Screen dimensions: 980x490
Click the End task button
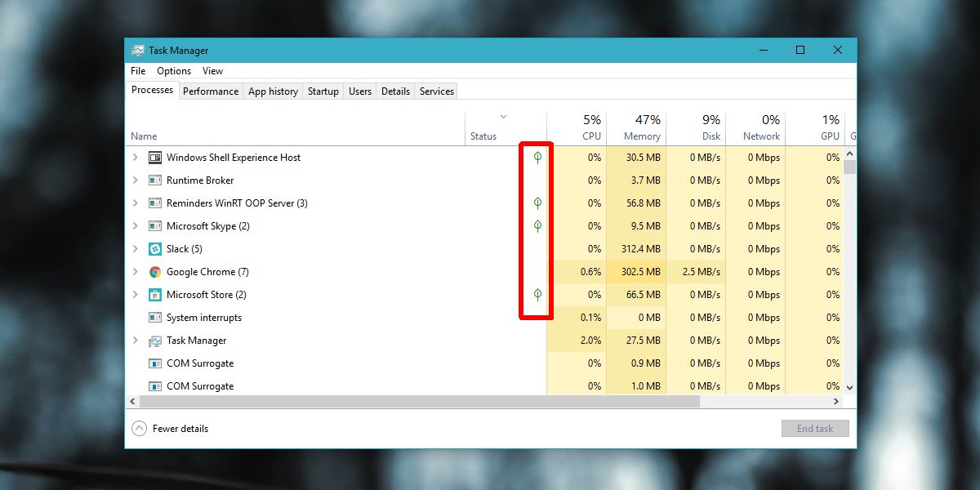click(815, 428)
